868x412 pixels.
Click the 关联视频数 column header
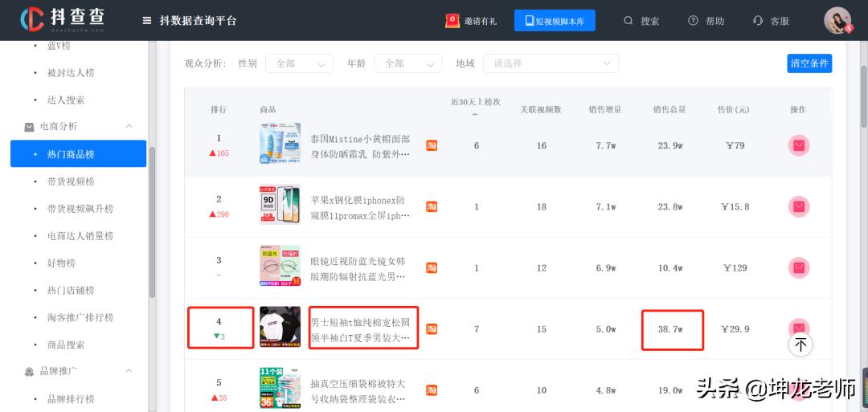click(x=541, y=109)
